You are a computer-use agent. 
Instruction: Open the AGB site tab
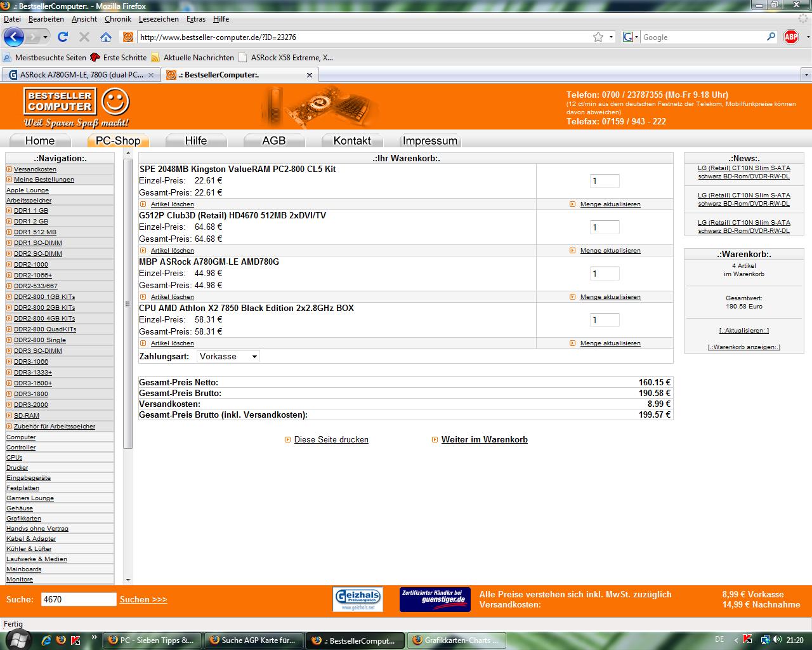pos(274,140)
